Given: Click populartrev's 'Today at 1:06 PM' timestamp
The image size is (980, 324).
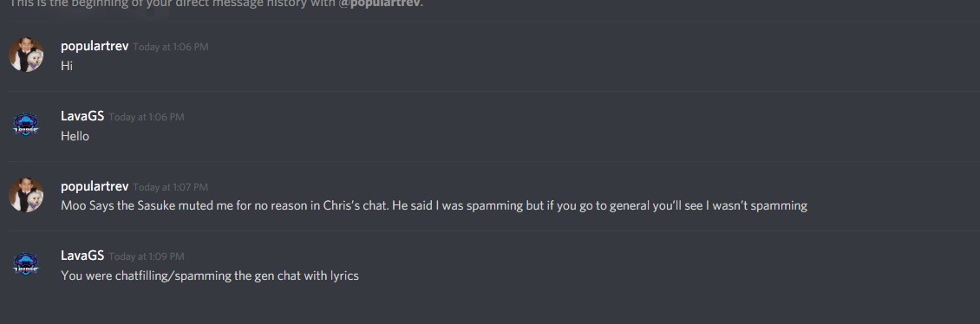Looking at the screenshot, I should (171, 47).
